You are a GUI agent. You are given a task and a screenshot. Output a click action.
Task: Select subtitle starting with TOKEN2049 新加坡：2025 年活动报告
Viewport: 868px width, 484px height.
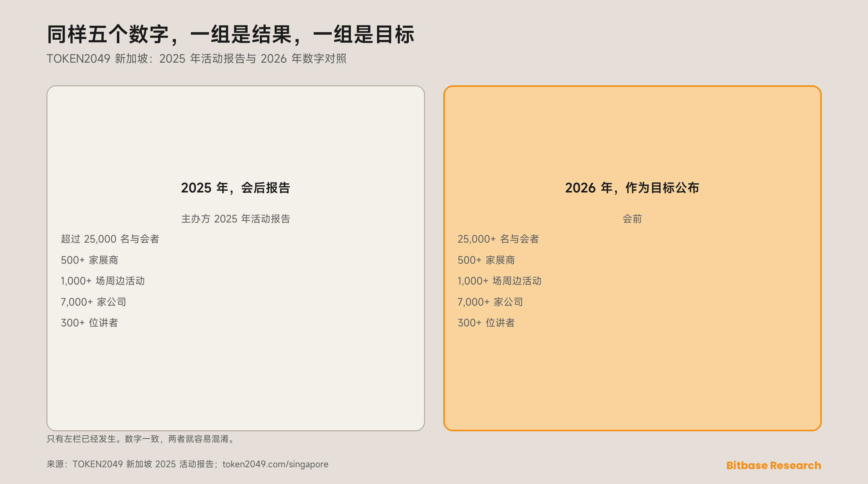pyautogui.click(x=197, y=59)
